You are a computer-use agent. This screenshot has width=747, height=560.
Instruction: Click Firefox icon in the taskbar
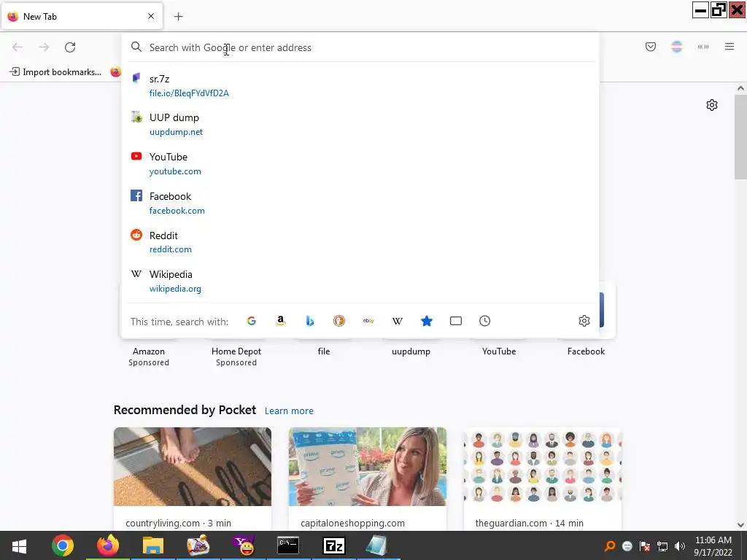click(108, 545)
